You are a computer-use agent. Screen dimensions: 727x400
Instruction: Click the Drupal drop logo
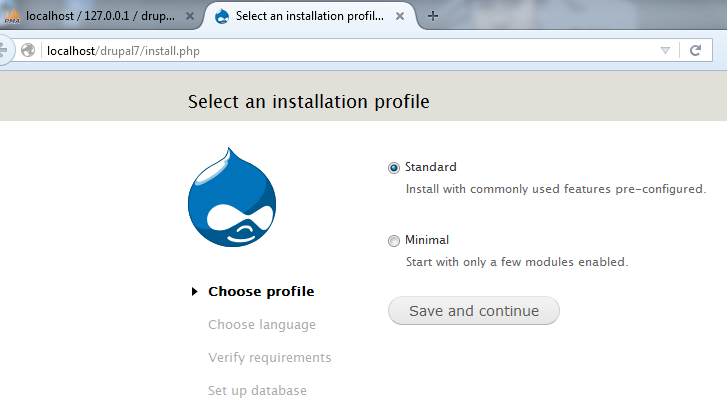pos(232,197)
